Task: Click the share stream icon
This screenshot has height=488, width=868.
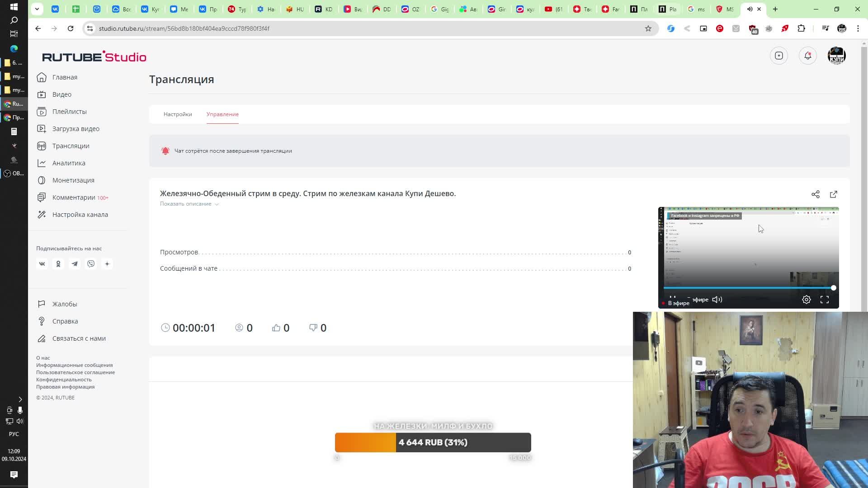Action: (815, 194)
